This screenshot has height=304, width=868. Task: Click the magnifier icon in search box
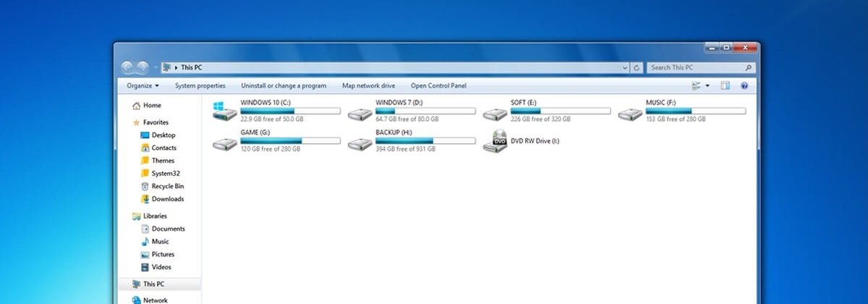(x=749, y=67)
